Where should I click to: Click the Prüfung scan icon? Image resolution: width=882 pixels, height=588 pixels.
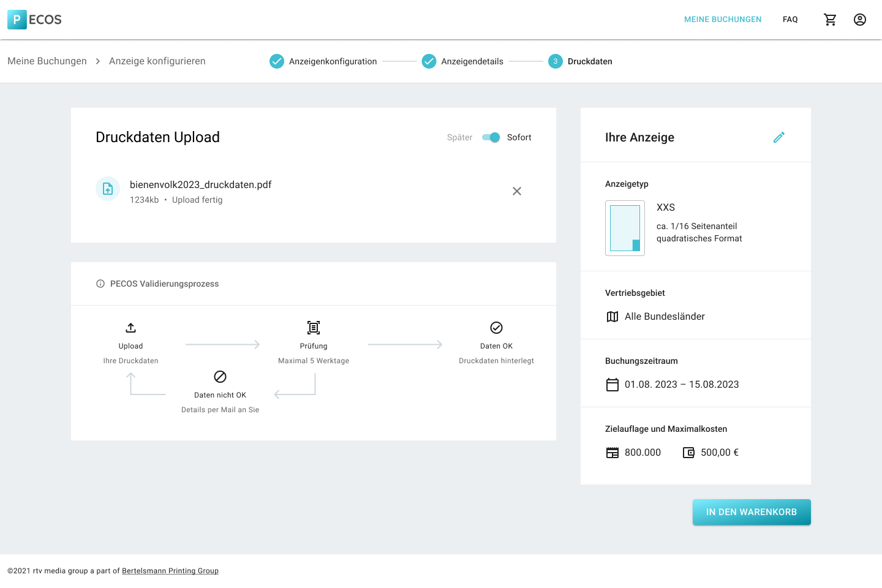[314, 328]
